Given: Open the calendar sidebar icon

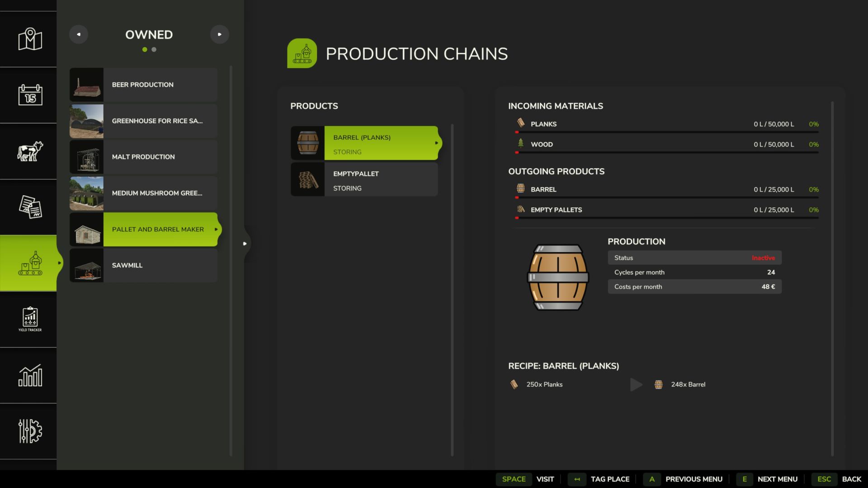Looking at the screenshot, I should pos(30,95).
